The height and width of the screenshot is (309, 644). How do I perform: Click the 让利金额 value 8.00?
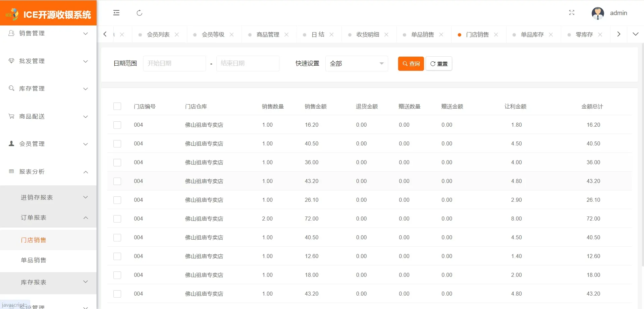[x=517, y=219]
